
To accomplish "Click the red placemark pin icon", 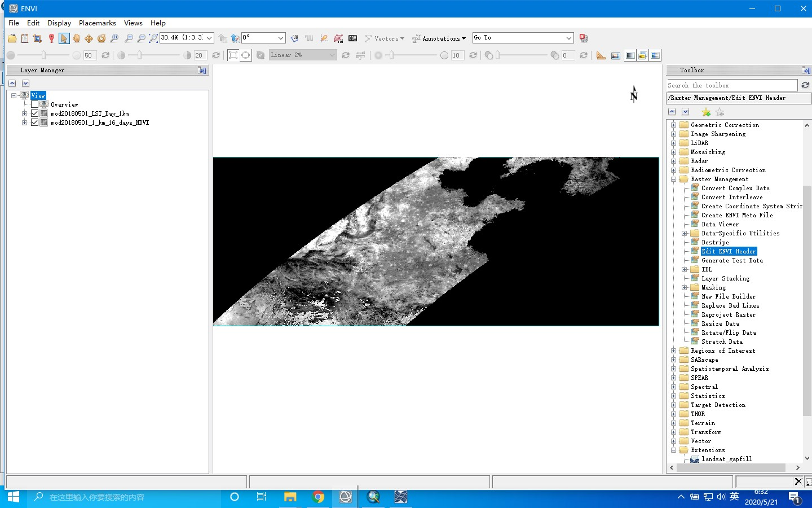I will pyautogui.click(x=51, y=38).
